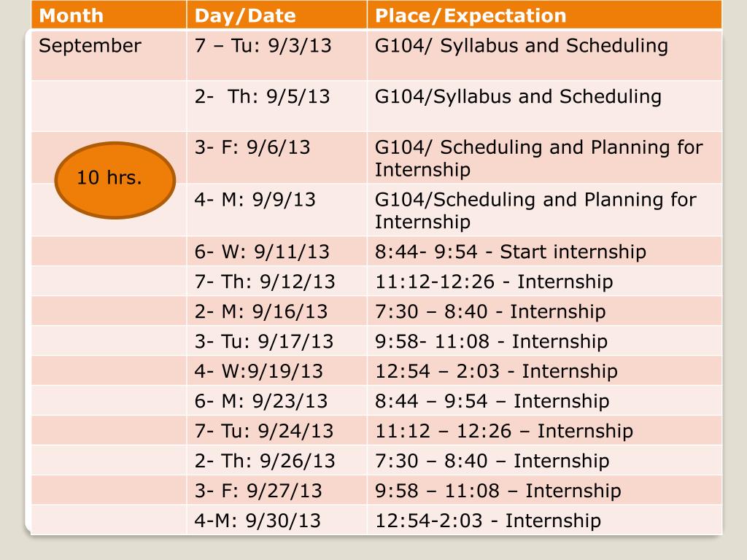
Task: Select the "7:30 – 8:40 - Internship" cell
Action: pyautogui.click(x=490, y=312)
